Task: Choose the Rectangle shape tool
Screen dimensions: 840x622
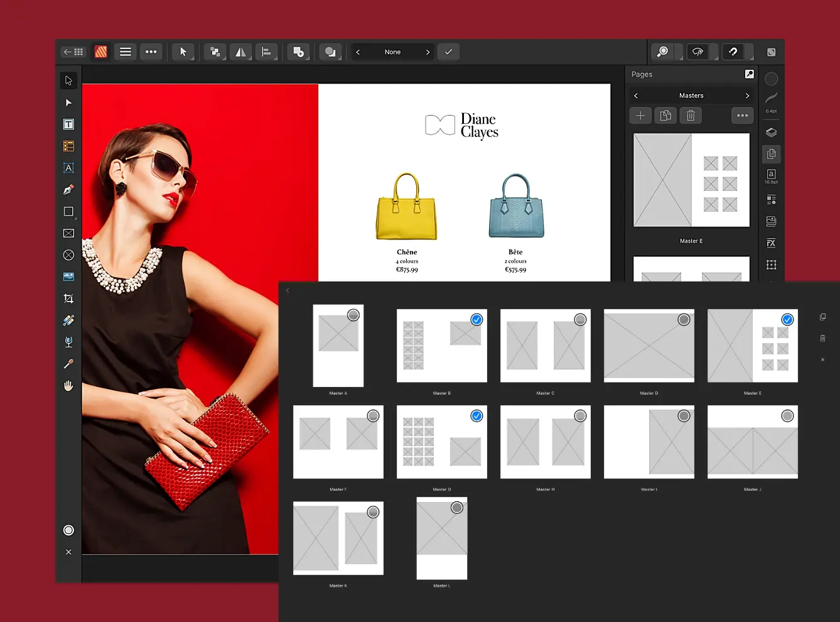Action: (x=68, y=212)
